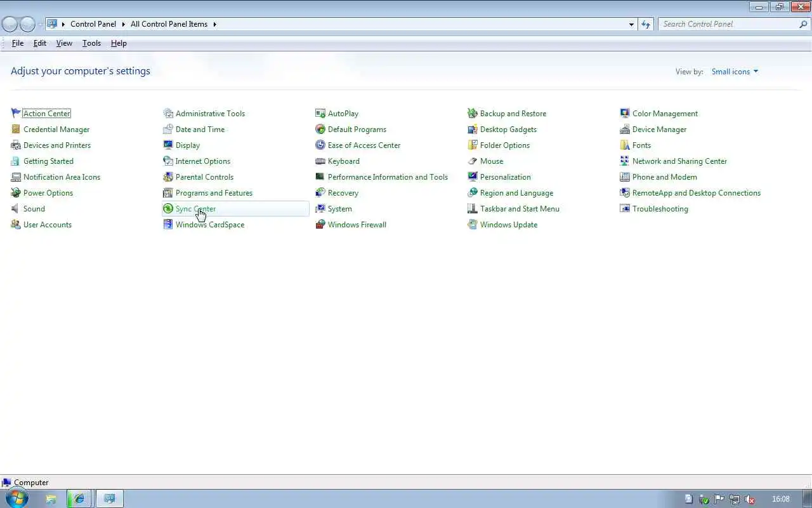Open the Phone and Modem link
Viewport: 812px width, 508px height.
click(664, 177)
